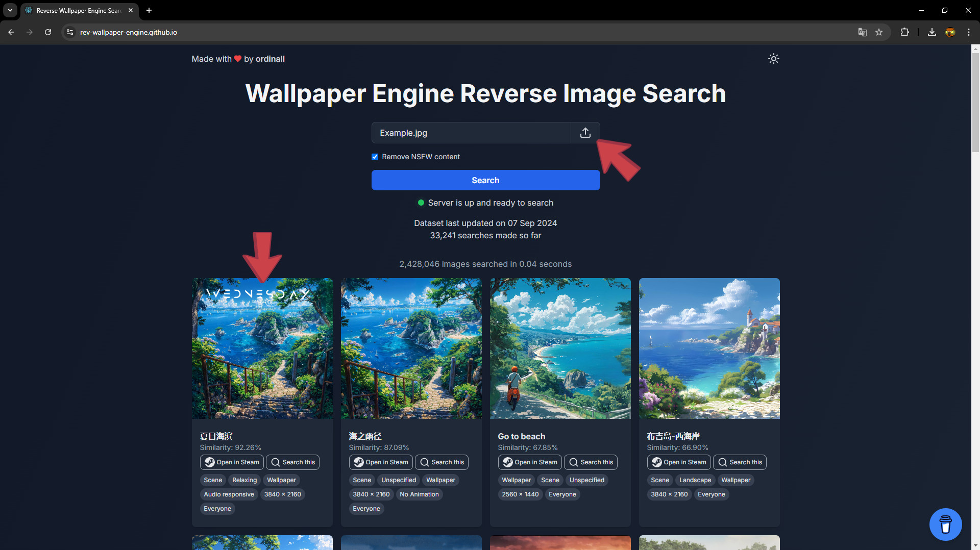Image resolution: width=980 pixels, height=550 pixels.
Task: Click the browser forward arrow
Action: click(x=30, y=32)
